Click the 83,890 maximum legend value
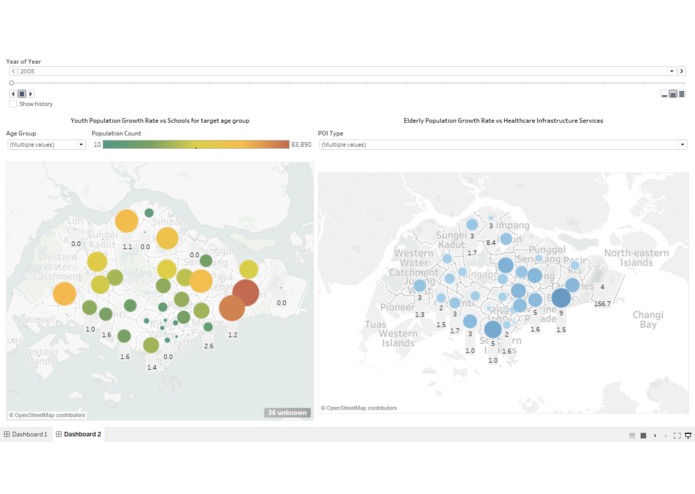 301,144
